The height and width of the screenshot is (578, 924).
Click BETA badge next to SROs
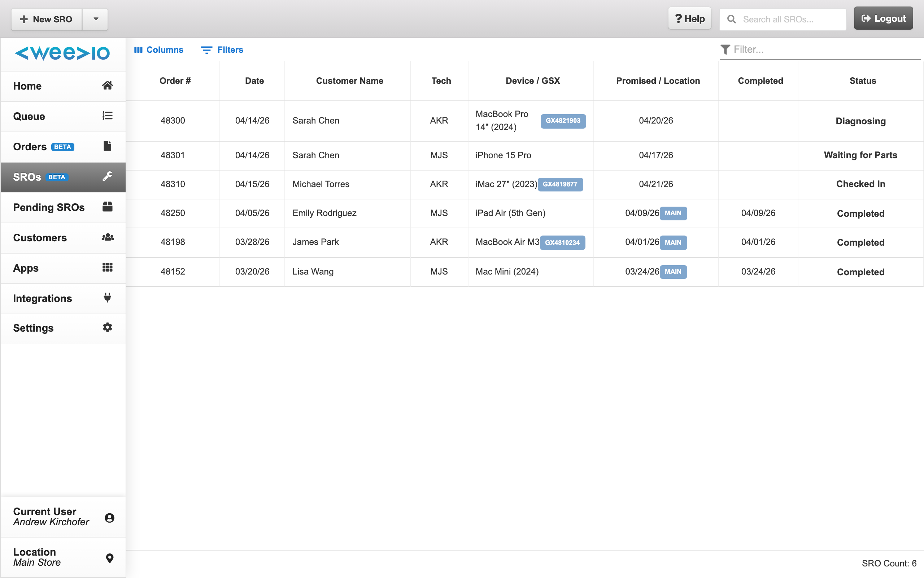57,177
